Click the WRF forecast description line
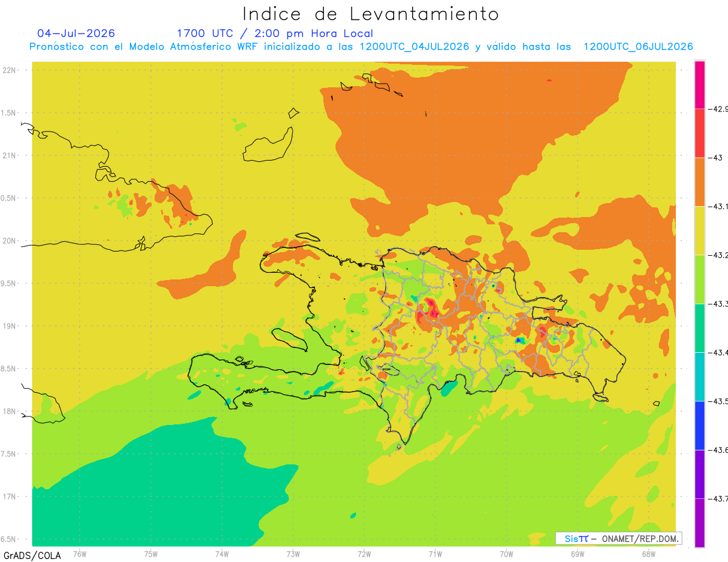 pyautogui.click(x=361, y=47)
